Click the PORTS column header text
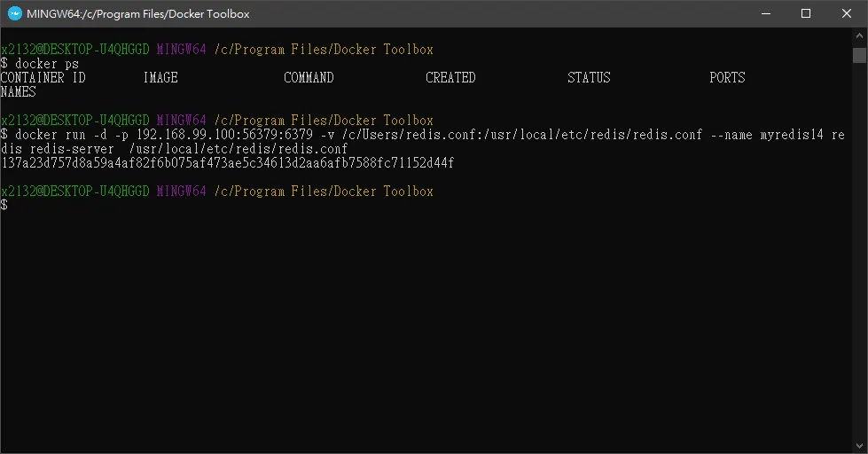The height and width of the screenshot is (454, 868). [x=727, y=77]
